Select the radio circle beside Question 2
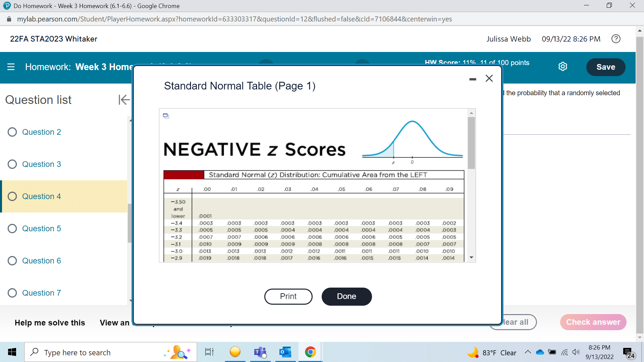Screen dimensions: 644x362 [x=12, y=132]
